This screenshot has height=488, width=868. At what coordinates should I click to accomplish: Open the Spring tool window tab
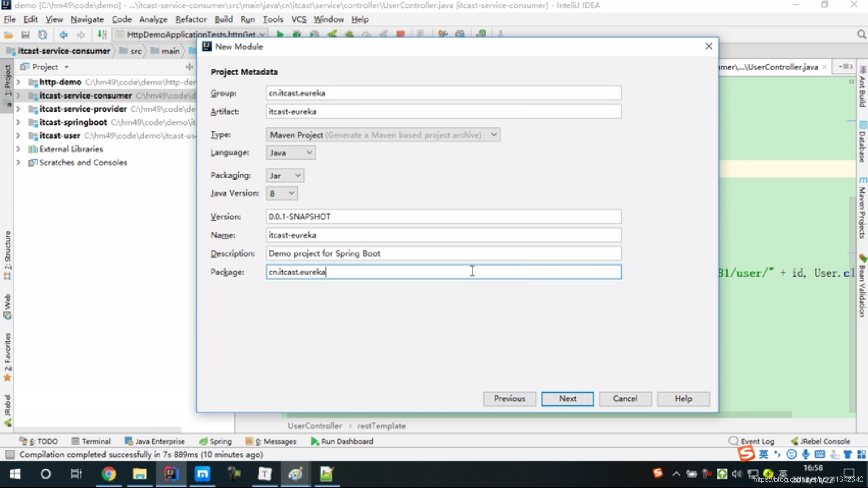coord(216,441)
